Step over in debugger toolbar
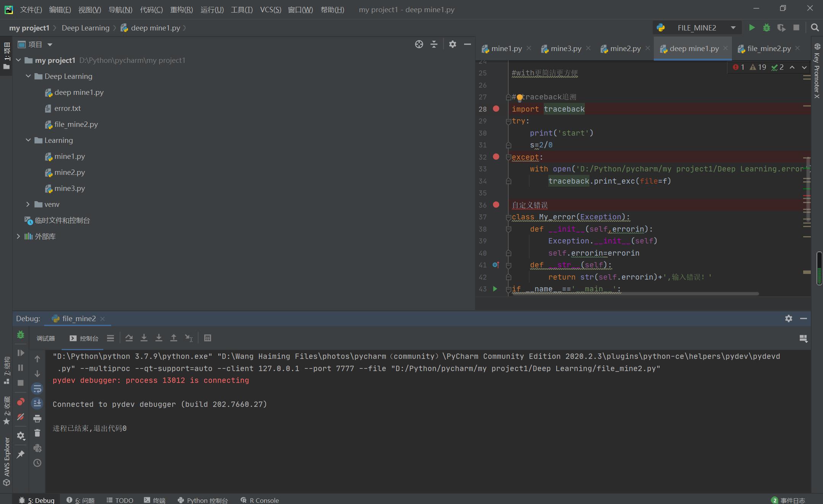 (x=129, y=338)
